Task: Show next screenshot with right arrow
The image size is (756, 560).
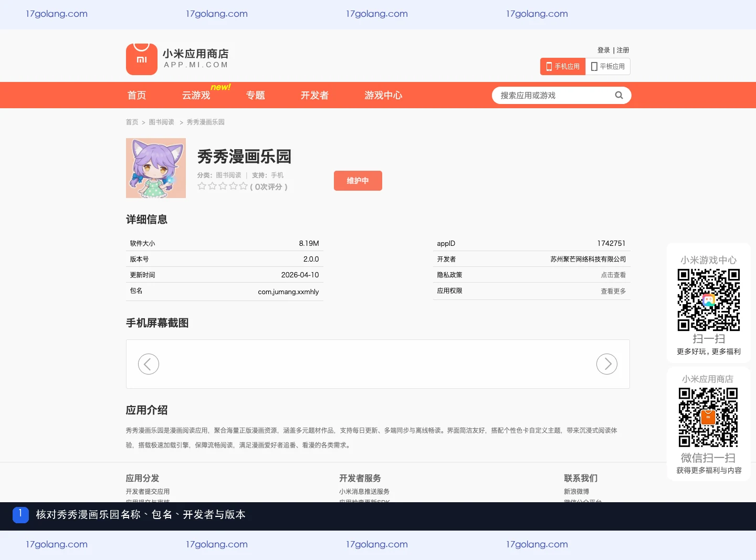Action: 607,364
